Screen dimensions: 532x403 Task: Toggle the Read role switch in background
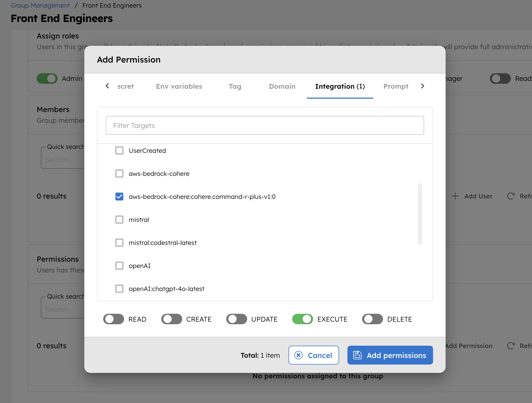pos(500,79)
